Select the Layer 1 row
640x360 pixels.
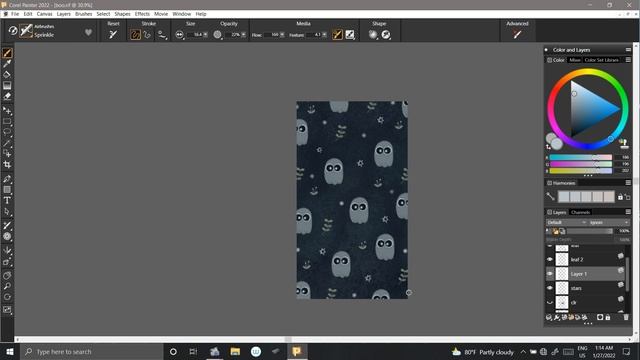(x=585, y=274)
